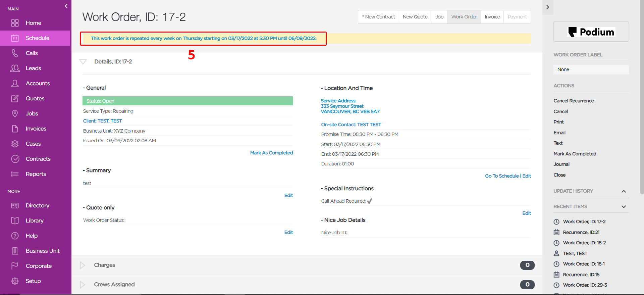644x295 pixels.
Task: Collapse right panel with chevron arrow
Action: coord(548,7)
